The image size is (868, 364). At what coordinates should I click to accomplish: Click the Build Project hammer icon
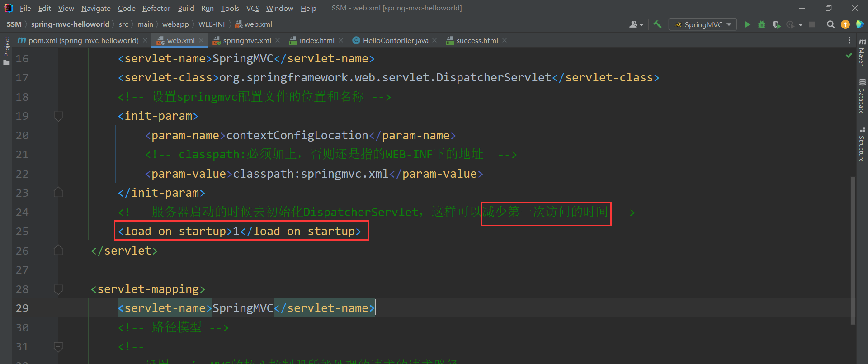click(657, 24)
